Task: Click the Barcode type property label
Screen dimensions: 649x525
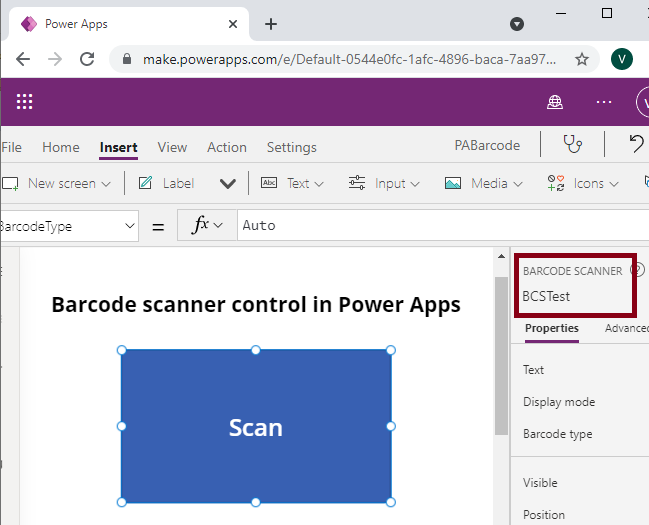Action: 558,434
